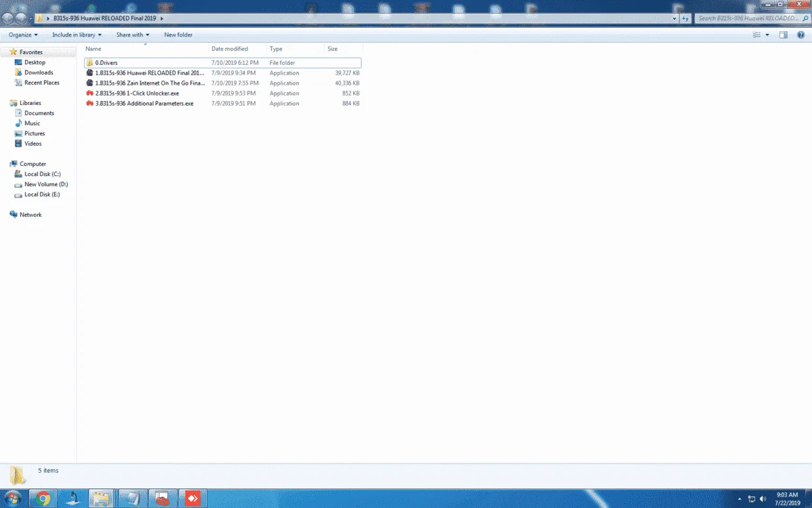Select the 1-Click Unlocker.exe Huawei icon
The height and width of the screenshot is (508, 812).
(x=89, y=93)
